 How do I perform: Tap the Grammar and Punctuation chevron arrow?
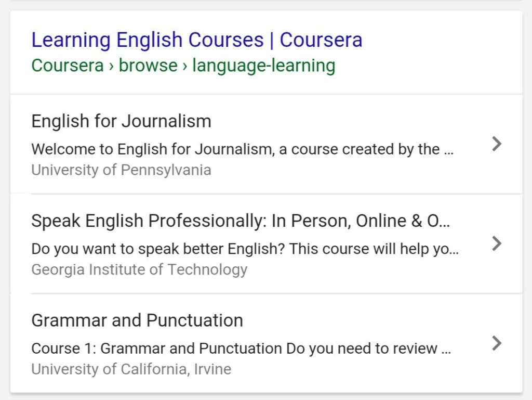497,343
